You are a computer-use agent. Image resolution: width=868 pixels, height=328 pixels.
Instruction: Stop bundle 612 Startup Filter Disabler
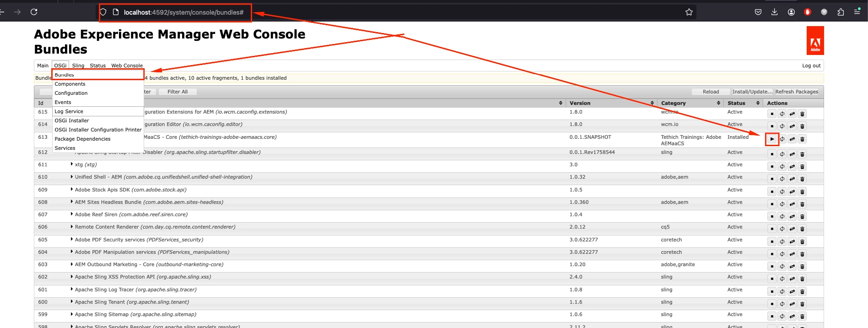(x=772, y=154)
